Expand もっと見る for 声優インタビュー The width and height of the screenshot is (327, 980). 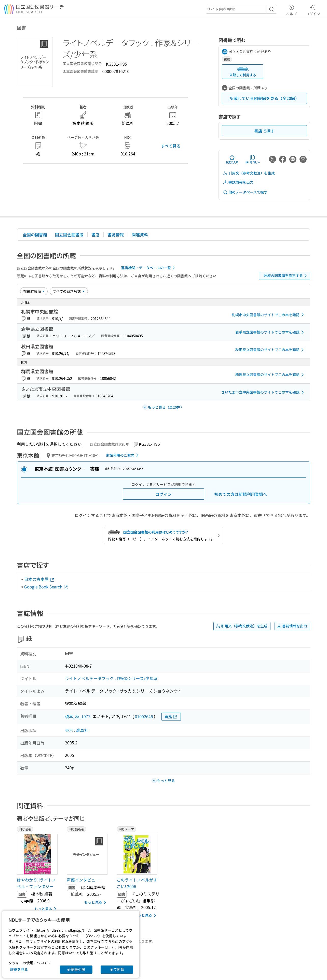pos(95,902)
